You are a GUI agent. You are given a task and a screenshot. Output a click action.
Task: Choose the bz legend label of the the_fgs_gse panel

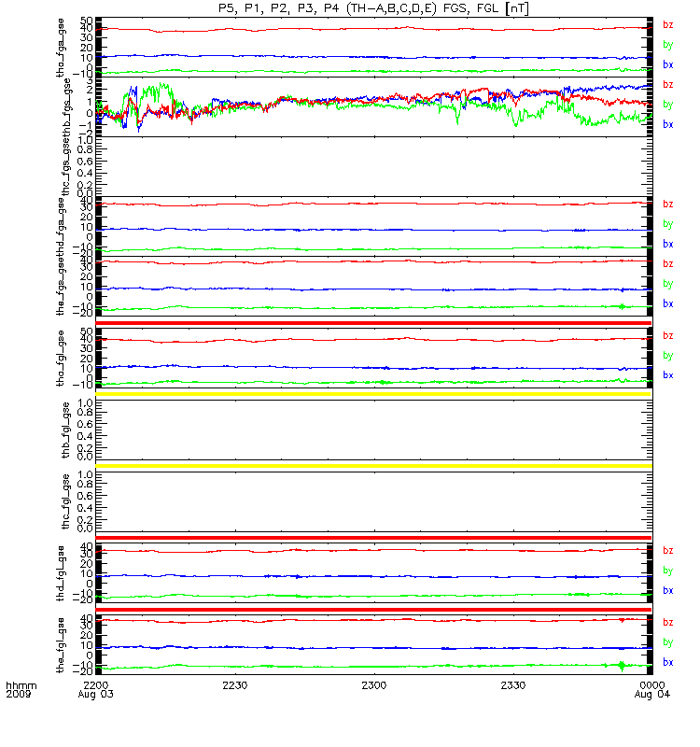tap(667, 264)
